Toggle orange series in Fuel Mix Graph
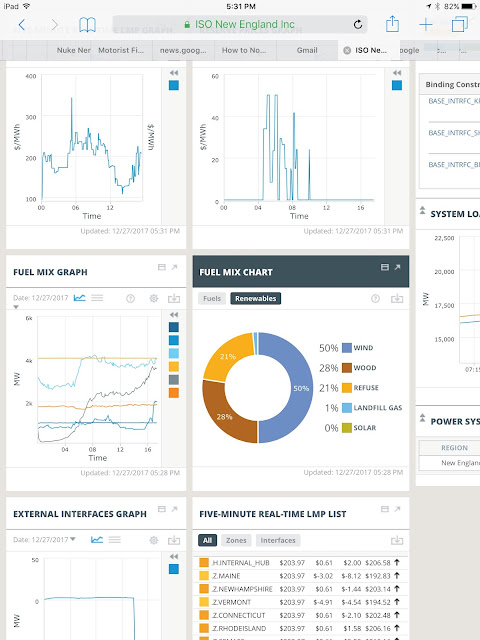Screen dimensions: 480x640 click(174, 393)
